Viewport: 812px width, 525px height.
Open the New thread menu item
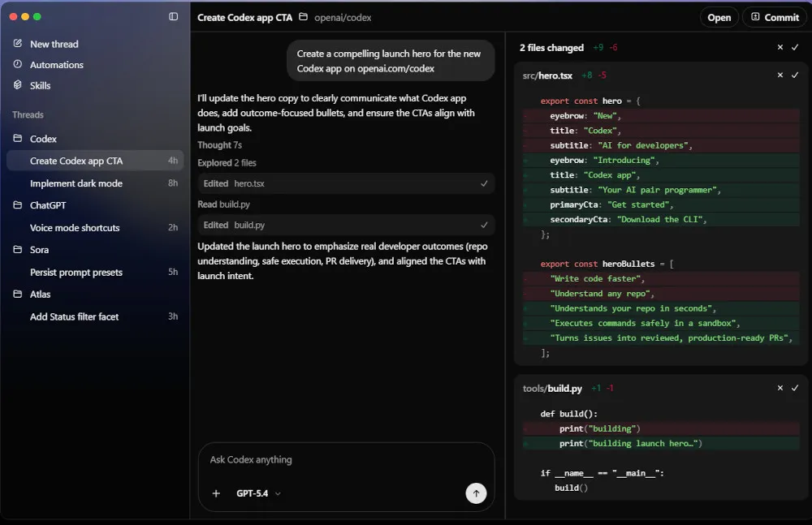click(54, 44)
